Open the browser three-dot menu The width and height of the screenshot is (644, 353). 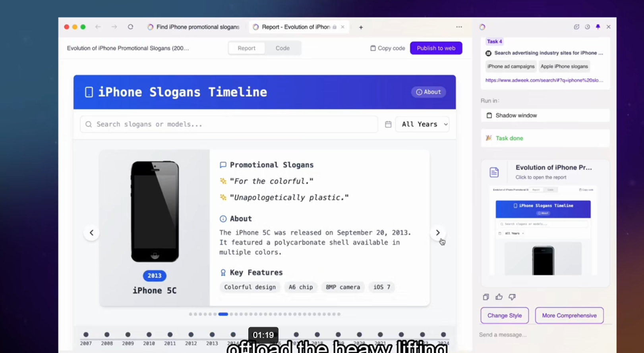(459, 27)
